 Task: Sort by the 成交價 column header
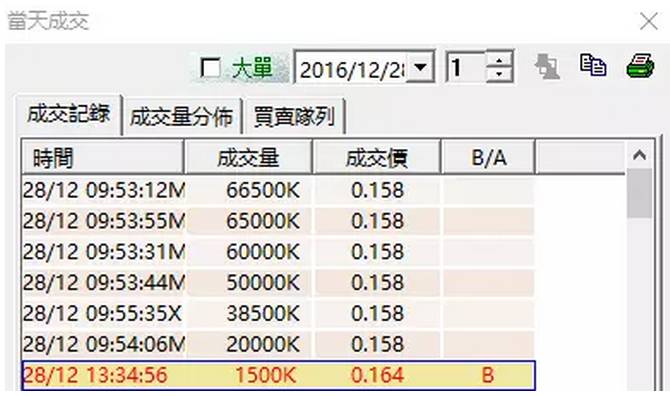(376, 157)
